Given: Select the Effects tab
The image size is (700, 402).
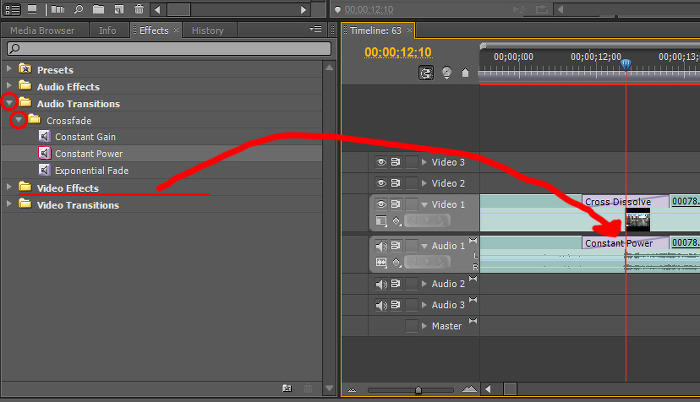Looking at the screenshot, I should pos(154,30).
